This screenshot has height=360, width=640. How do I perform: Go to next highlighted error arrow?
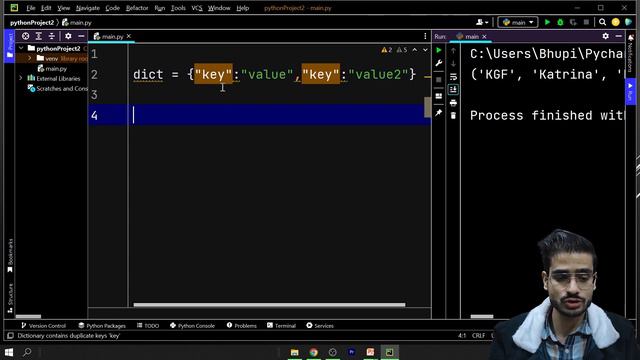tap(425, 50)
